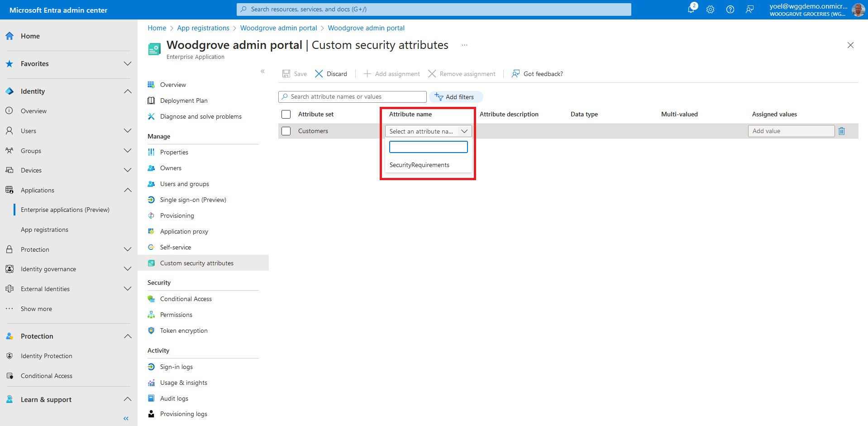Screen dimensions: 868x426
Task: Click the Add filters button
Action: [455, 97]
